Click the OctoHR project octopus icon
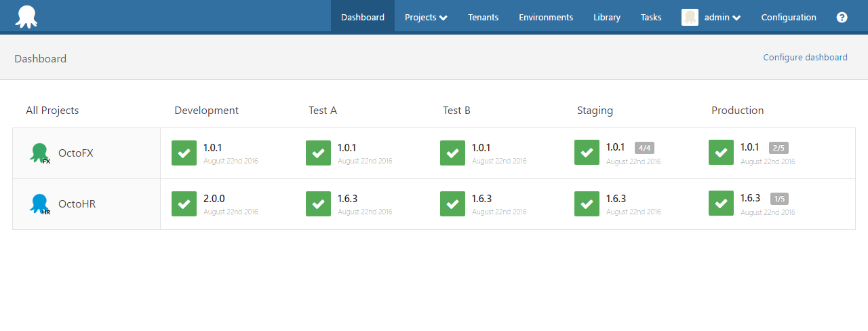 (39, 204)
